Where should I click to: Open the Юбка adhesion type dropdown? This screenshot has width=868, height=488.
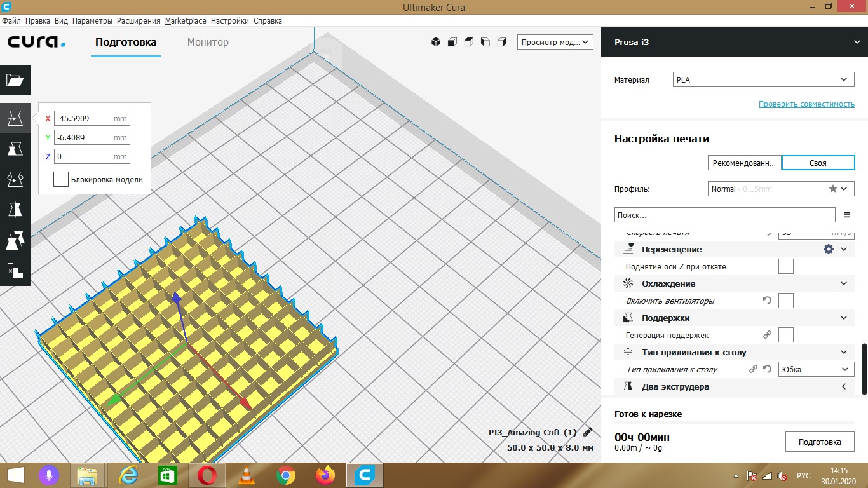click(x=816, y=369)
